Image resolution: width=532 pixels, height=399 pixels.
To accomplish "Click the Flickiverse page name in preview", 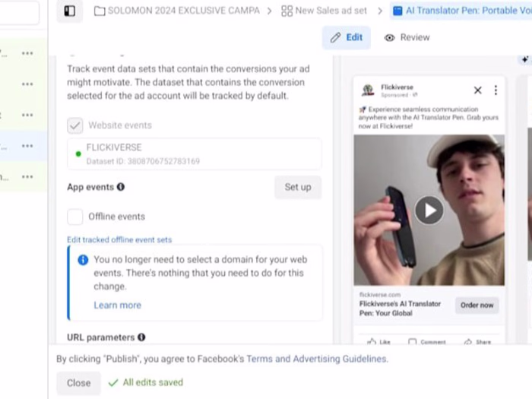I will pyautogui.click(x=397, y=87).
